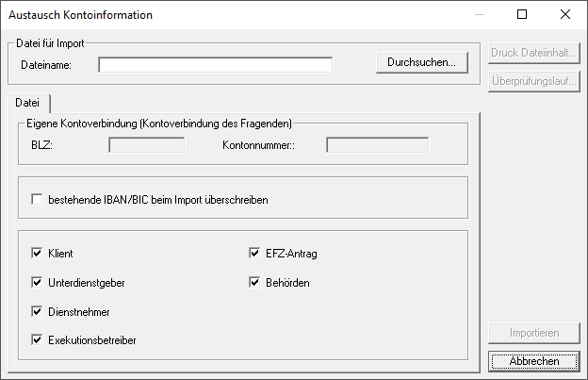Image resolution: width=588 pixels, height=380 pixels.
Task: Toggle the Unterdienstgeber checkbox
Action: 38,282
